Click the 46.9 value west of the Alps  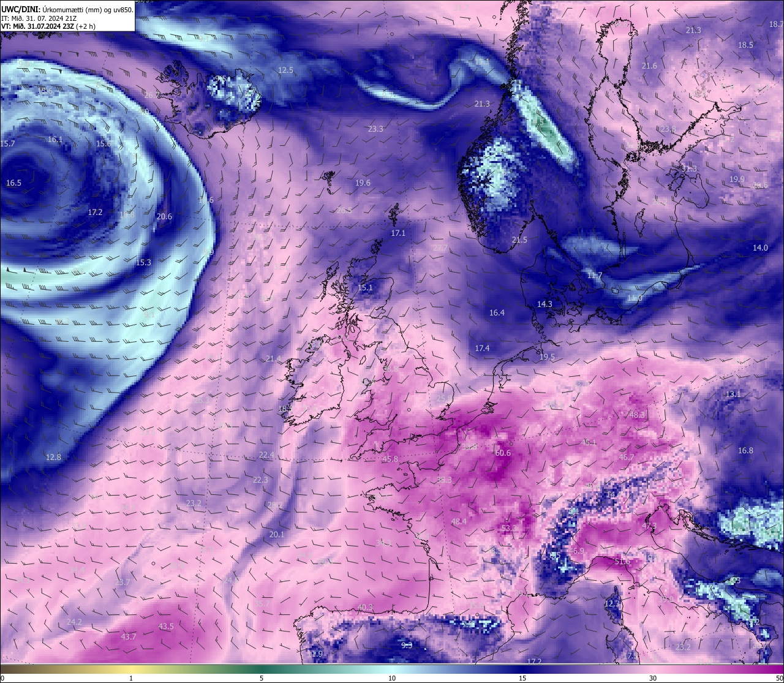(576, 551)
